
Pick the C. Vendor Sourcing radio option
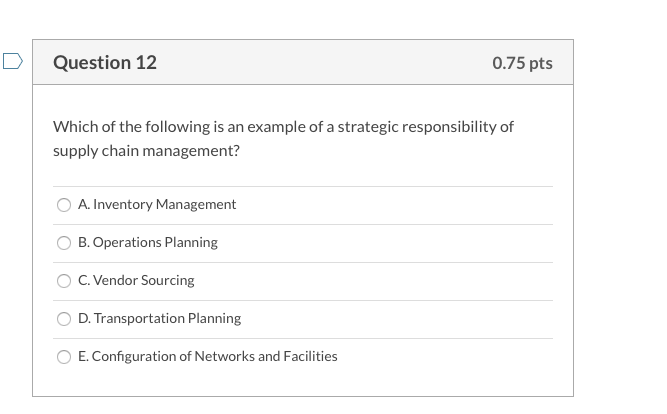(64, 281)
